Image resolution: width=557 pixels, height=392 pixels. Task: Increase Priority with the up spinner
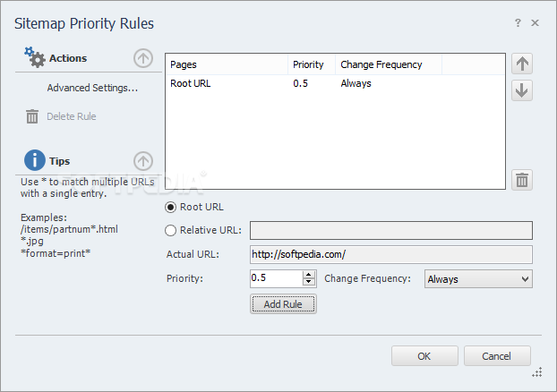click(x=309, y=275)
